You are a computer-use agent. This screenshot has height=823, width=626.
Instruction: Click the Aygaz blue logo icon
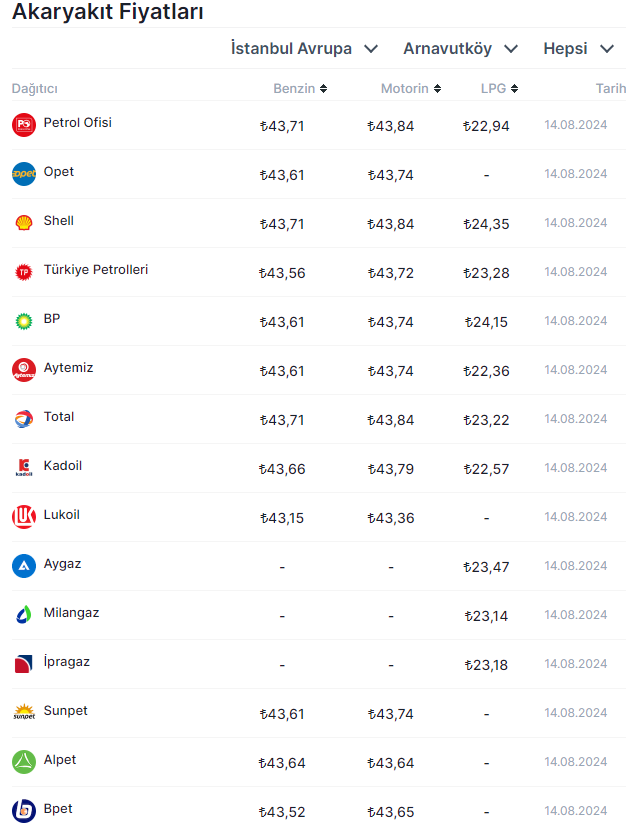pyautogui.click(x=23, y=566)
